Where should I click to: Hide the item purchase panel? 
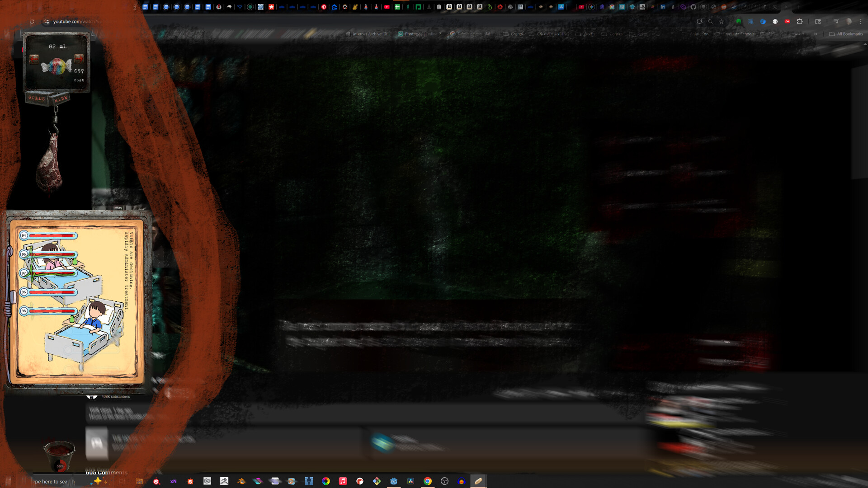point(61,99)
